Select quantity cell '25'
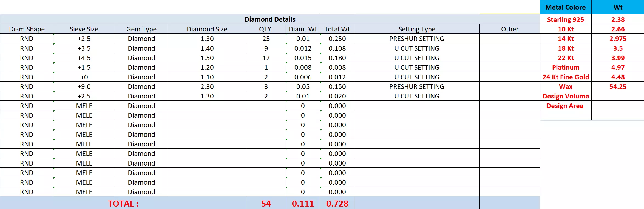The height and width of the screenshot is (209, 644). [266, 39]
